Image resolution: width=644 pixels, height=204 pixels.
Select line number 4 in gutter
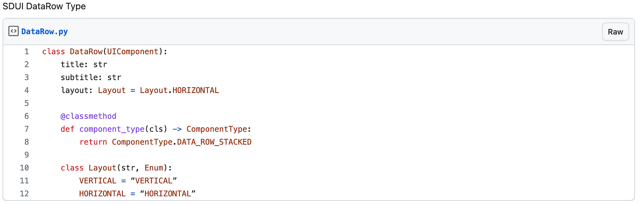pyautogui.click(x=26, y=90)
